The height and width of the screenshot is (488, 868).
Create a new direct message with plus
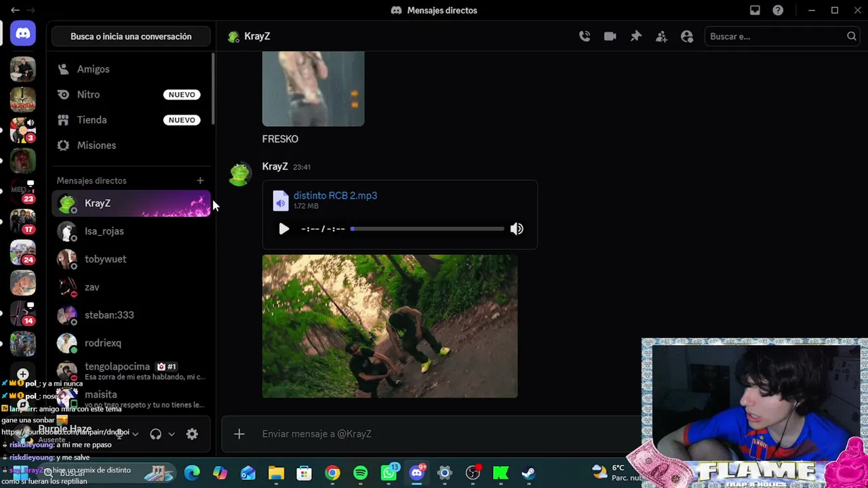[200, 180]
